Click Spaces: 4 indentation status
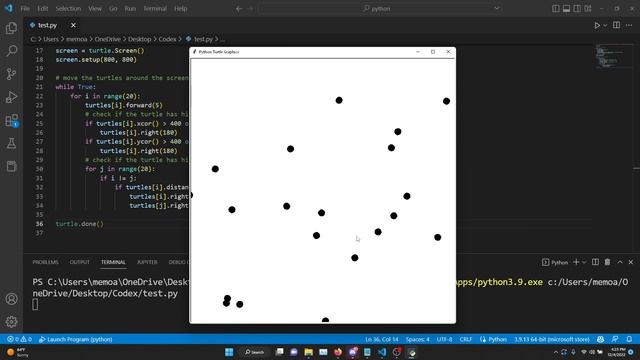The height and width of the screenshot is (360, 640). pos(417,339)
